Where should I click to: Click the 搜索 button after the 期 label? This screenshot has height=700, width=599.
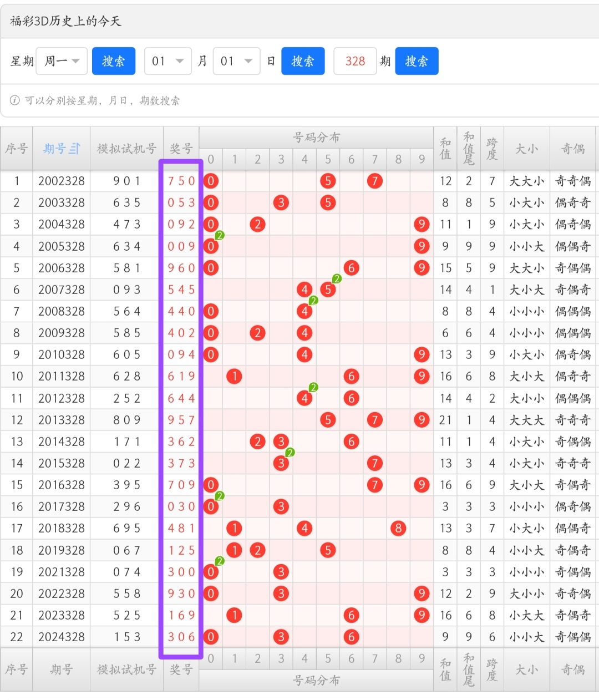(417, 61)
